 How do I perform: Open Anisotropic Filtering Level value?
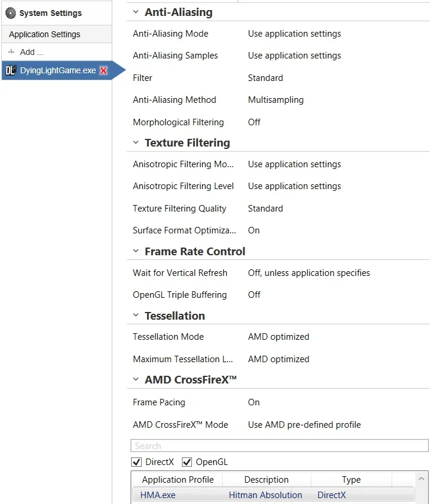point(294,186)
